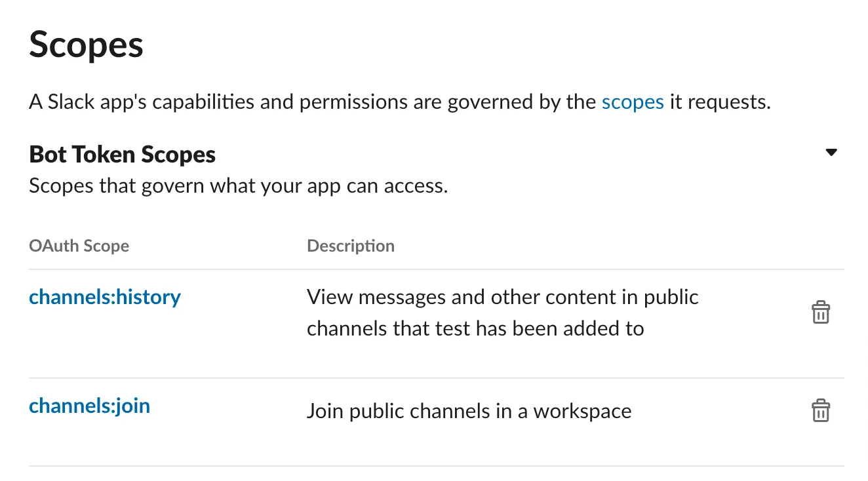Click the Scopes page title
This screenshot has width=868, height=481.
pos(87,45)
